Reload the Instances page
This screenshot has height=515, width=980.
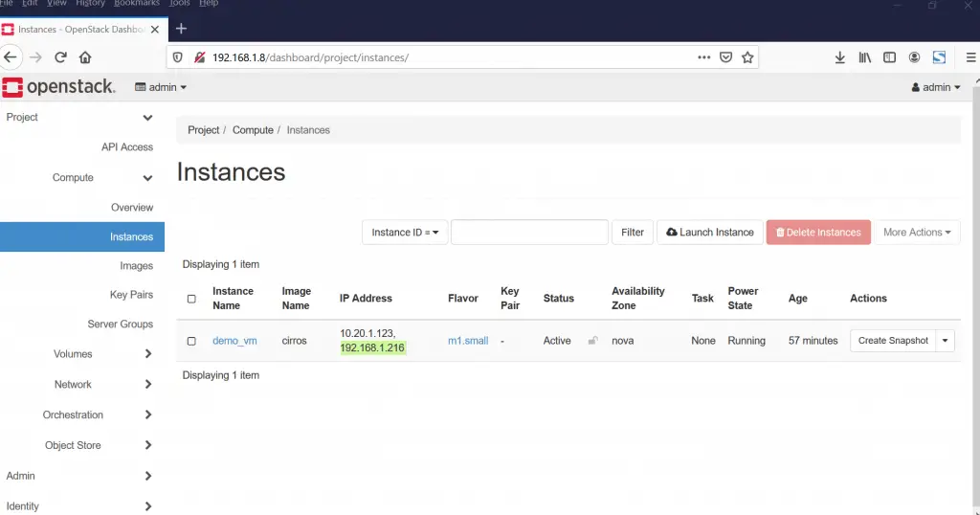point(60,57)
